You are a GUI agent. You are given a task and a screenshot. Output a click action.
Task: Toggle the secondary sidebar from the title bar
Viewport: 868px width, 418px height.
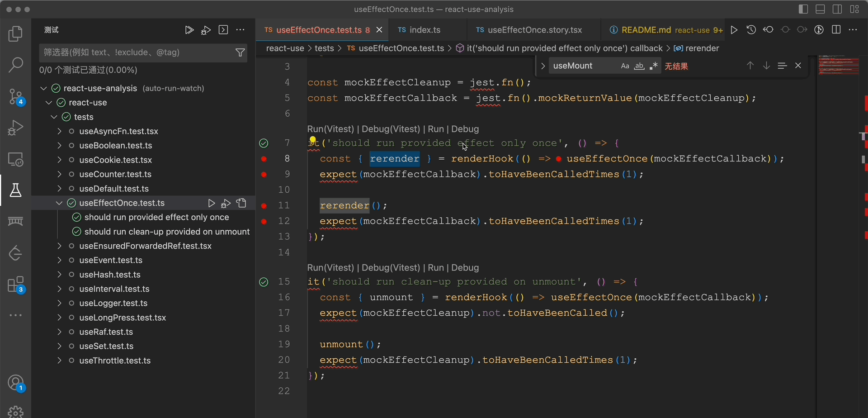coord(837,9)
